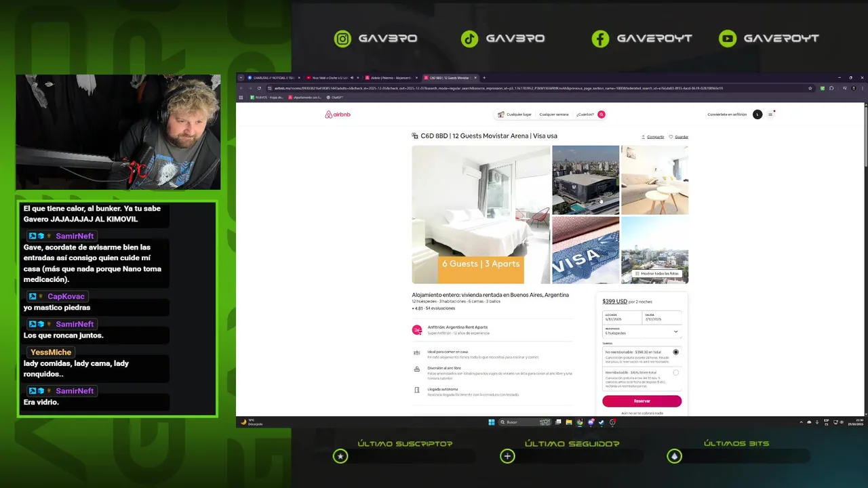
Task: Open the NUEVOS - Hojas de bookmark
Action: click(267, 97)
